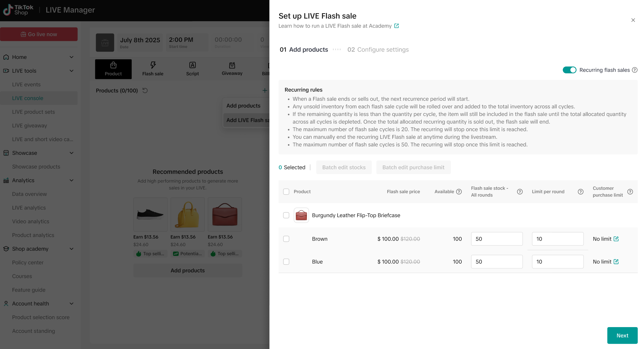Click Blue variant flash sale stock field

pos(496,261)
